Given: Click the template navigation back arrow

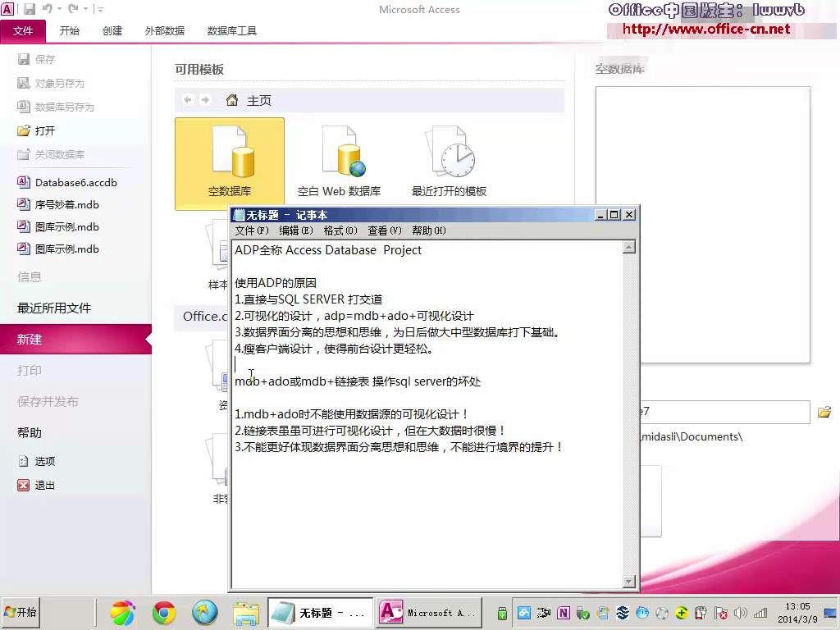Looking at the screenshot, I should pyautogui.click(x=188, y=99).
